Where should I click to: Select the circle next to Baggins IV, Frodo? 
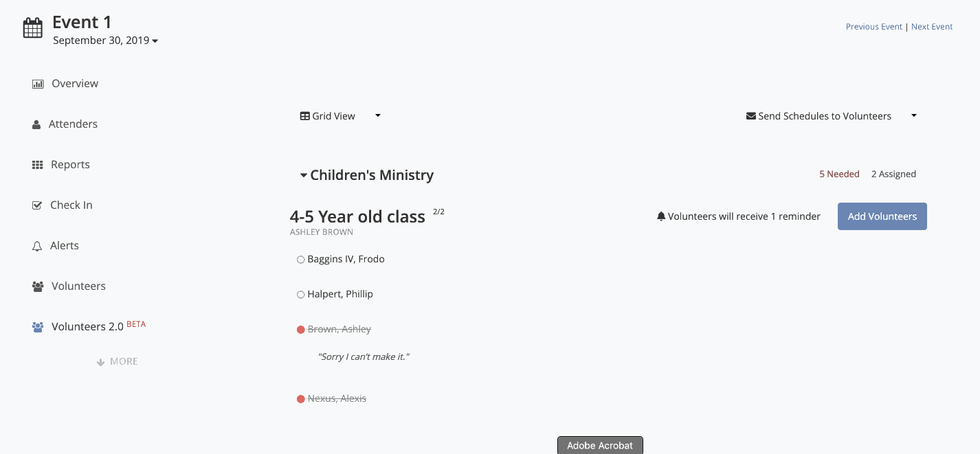click(300, 260)
